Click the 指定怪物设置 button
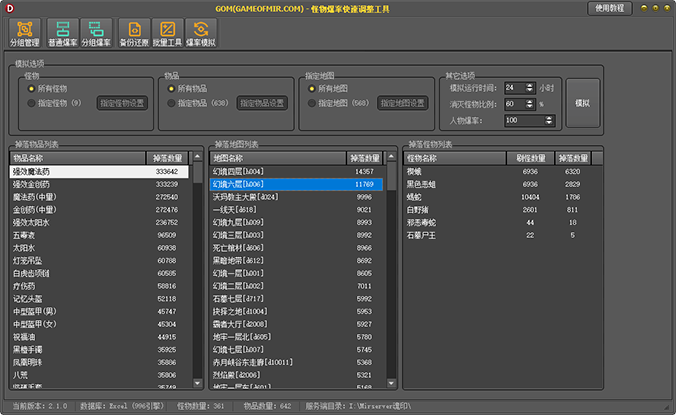 click(122, 102)
